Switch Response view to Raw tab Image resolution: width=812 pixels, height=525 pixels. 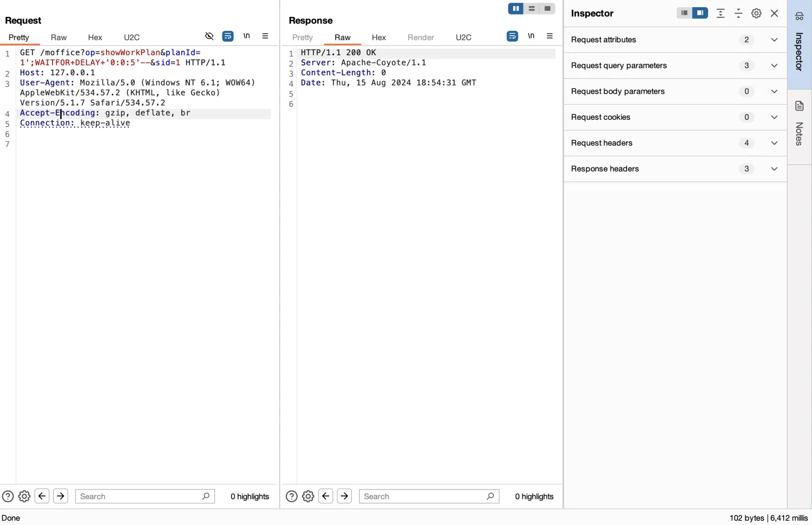[x=343, y=37]
